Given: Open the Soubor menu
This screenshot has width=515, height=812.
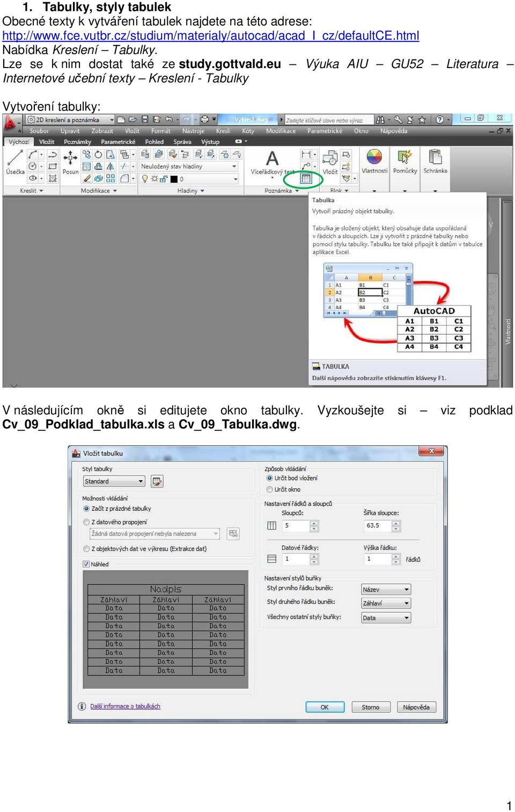Looking at the screenshot, I should 39,131.
